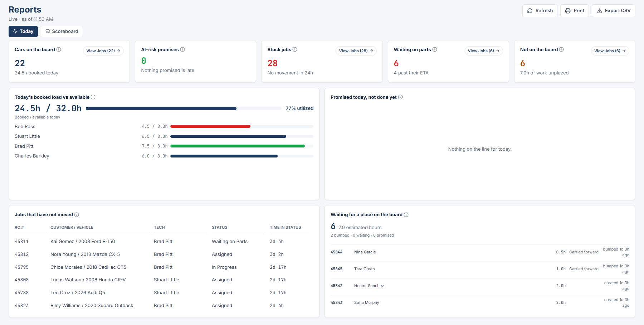Sort by Status column header
This screenshot has width=644, height=325.
click(220, 227)
